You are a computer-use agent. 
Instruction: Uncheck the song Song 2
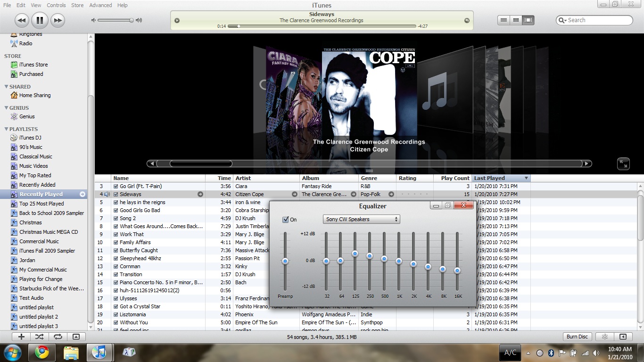click(x=116, y=218)
